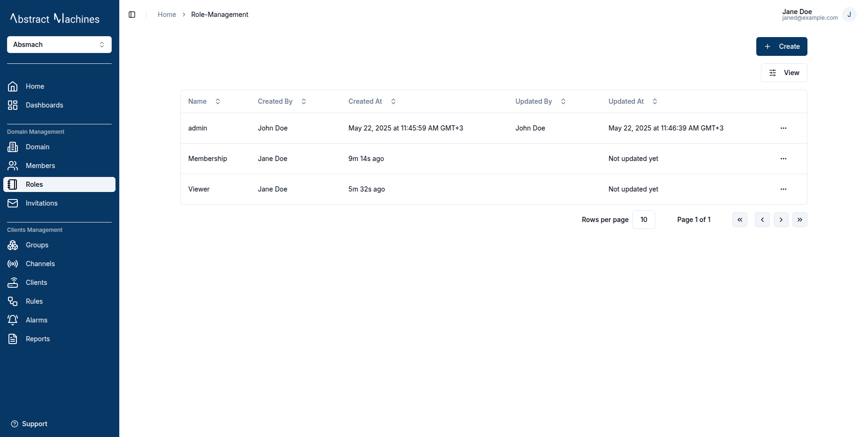Open Clients in the sidebar
This screenshot has height=437, width=868.
click(x=59, y=283)
